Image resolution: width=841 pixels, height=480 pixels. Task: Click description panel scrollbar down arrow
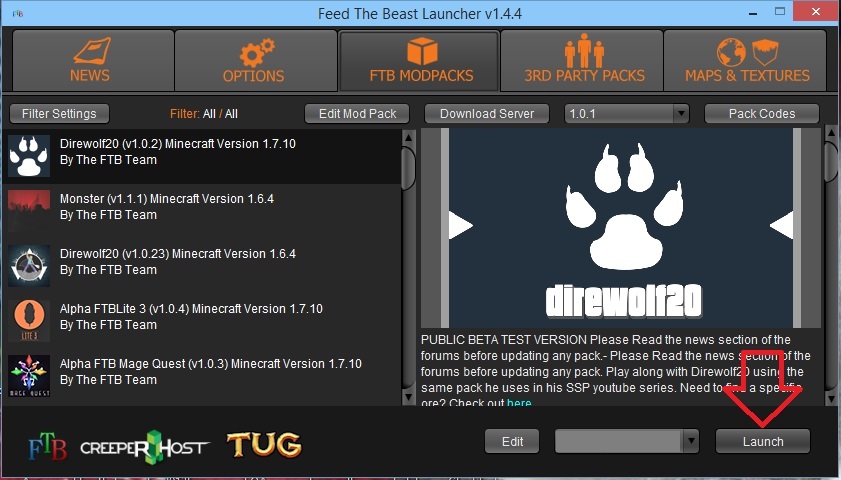(x=831, y=398)
